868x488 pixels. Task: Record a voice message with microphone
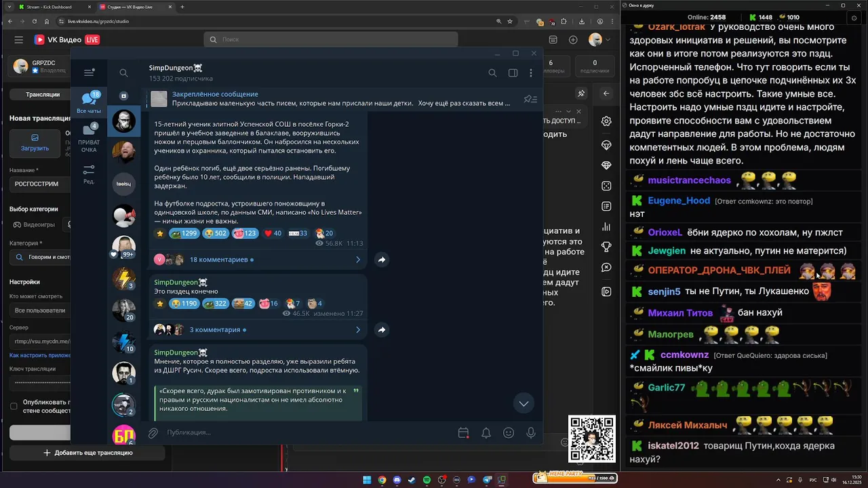[x=531, y=432]
